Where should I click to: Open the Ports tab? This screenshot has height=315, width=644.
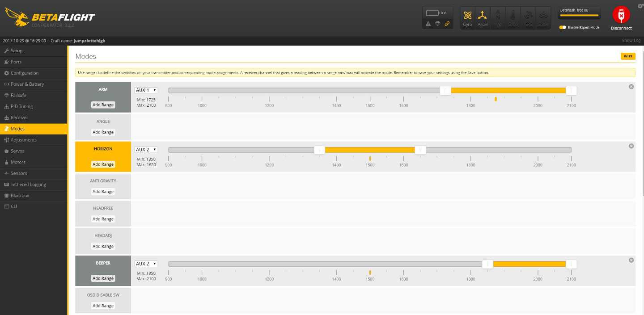34,62
